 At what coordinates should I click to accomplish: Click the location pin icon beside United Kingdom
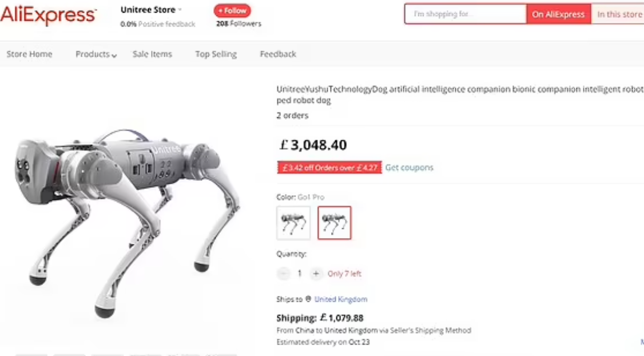pos(308,299)
